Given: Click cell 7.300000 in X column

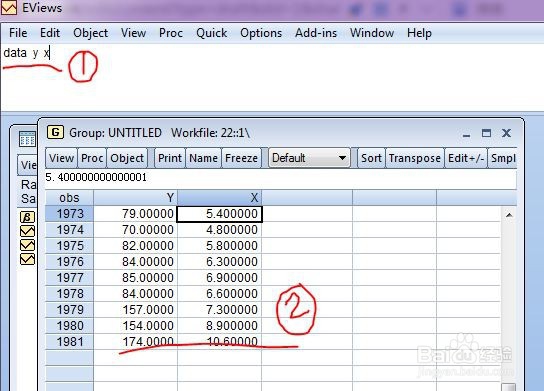Looking at the screenshot, I should pos(220,309).
